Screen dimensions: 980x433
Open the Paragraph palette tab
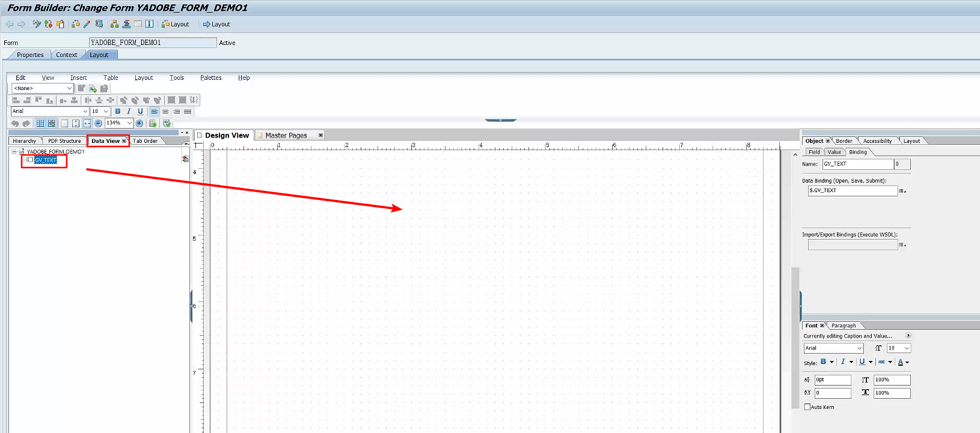point(844,326)
